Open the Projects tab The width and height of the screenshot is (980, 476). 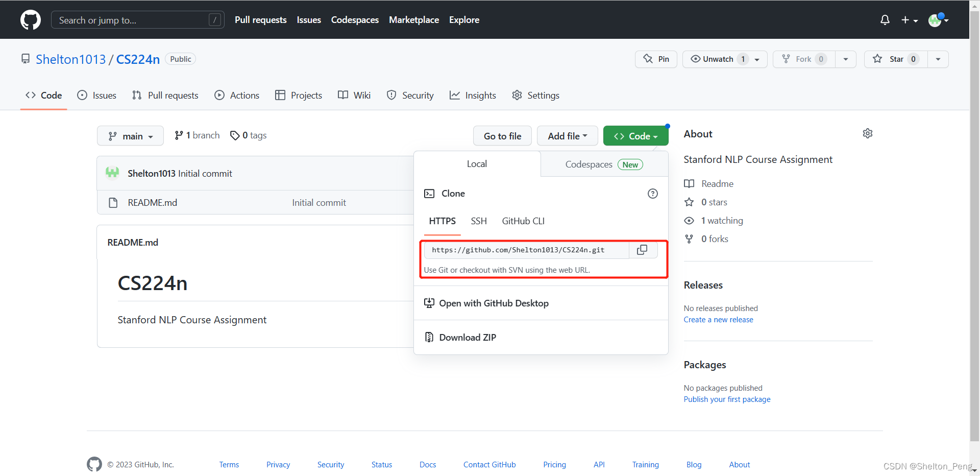(x=299, y=96)
